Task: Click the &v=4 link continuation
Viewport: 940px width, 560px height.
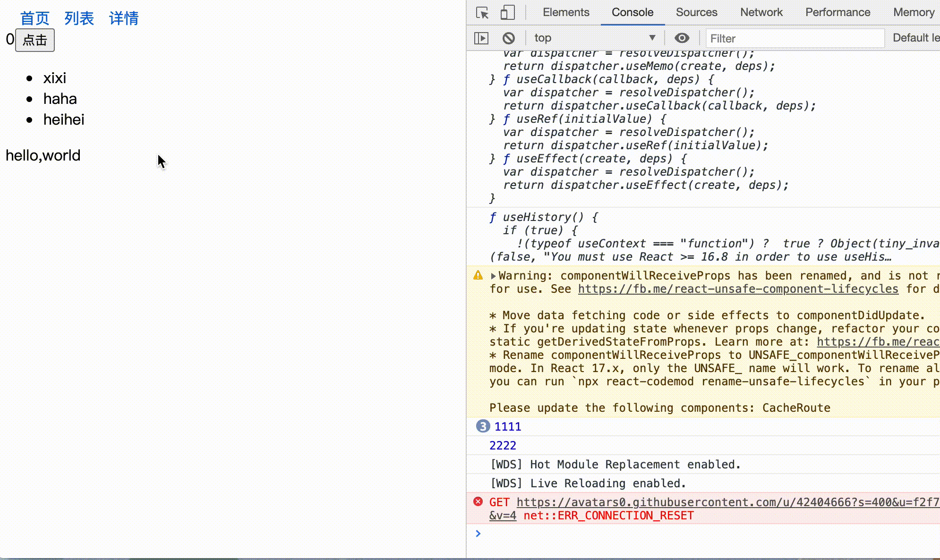Action: coord(503,516)
